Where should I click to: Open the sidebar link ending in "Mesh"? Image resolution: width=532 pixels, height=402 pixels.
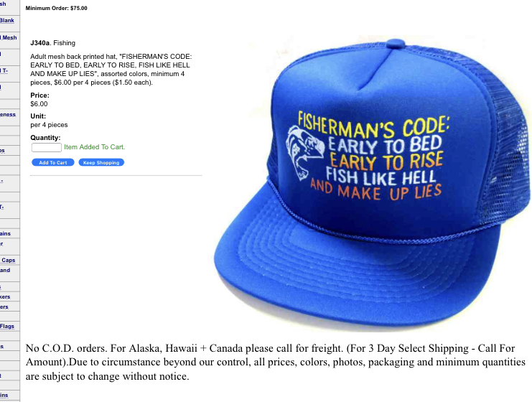(9, 37)
